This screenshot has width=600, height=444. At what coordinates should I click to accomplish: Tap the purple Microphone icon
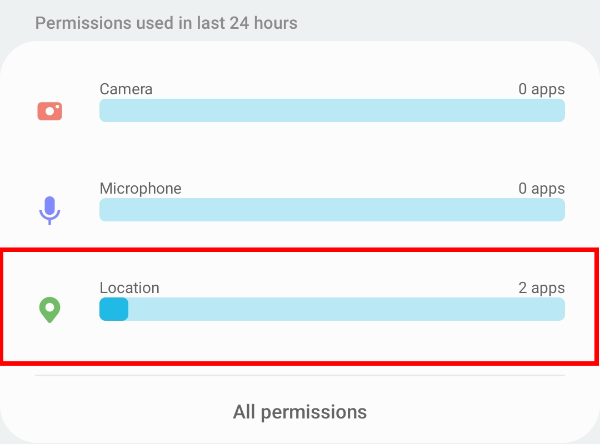50,209
